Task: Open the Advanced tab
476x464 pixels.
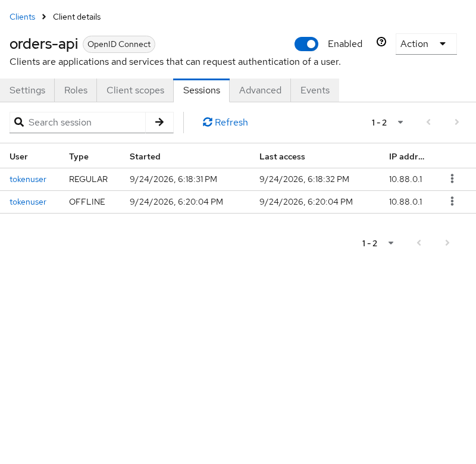Action: coord(260,90)
